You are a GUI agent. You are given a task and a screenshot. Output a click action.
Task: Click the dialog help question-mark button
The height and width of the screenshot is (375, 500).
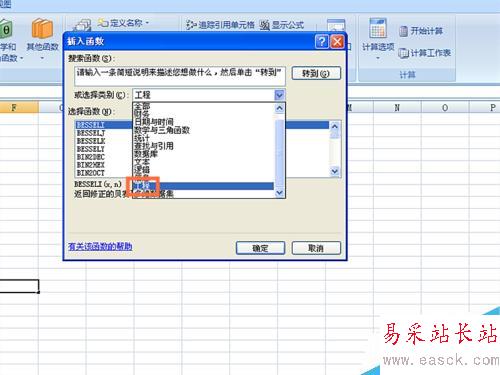coord(322,42)
